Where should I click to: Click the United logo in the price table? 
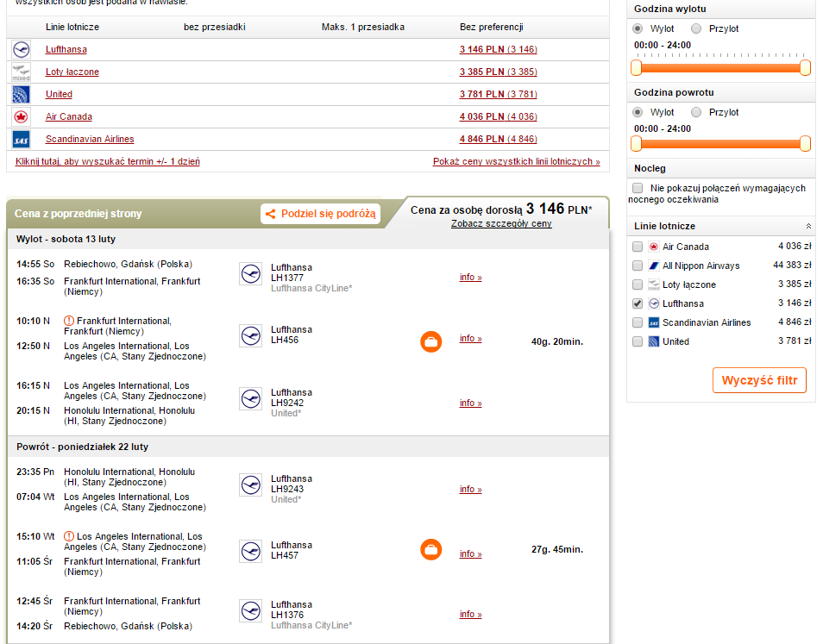(21, 94)
